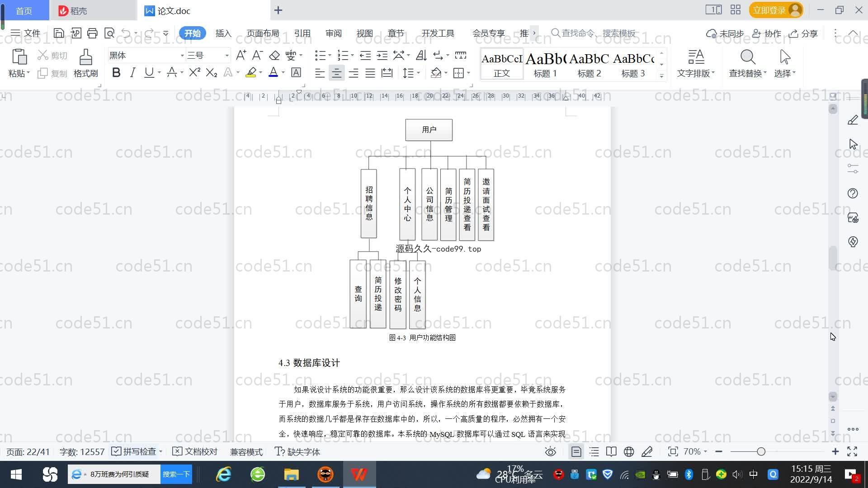Click the 协作 collaborate button
This screenshot has width=868, height=488.
(767, 33)
